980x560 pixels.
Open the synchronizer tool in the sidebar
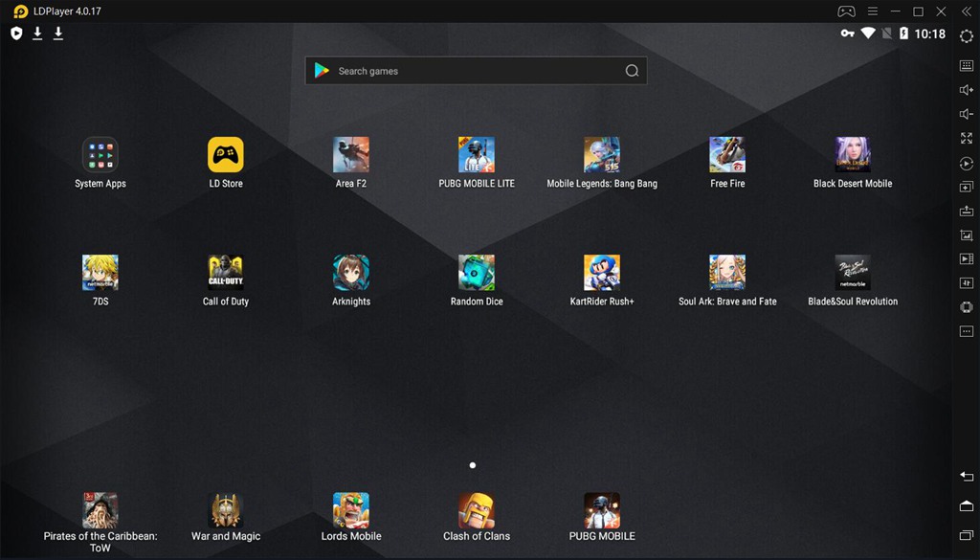pyautogui.click(x=967, y=283)
